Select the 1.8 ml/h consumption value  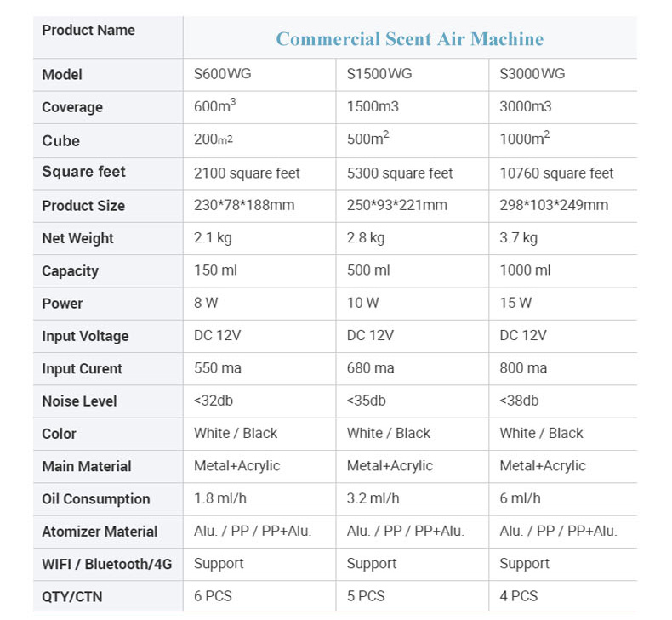(219, 498)
